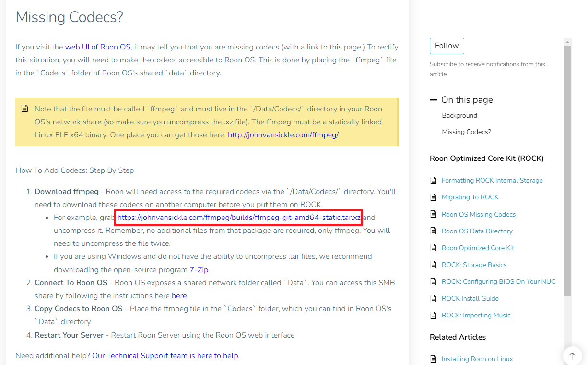The image size is (588, 365).
Task: Visit the johnvansickle.com/ffmpeg/ link in the note
Action: click(283, 135)
